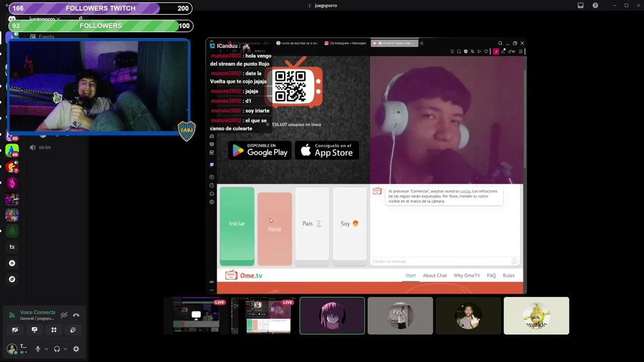
Task: Open the Voice Connected details text
Action: pos(38,312)
